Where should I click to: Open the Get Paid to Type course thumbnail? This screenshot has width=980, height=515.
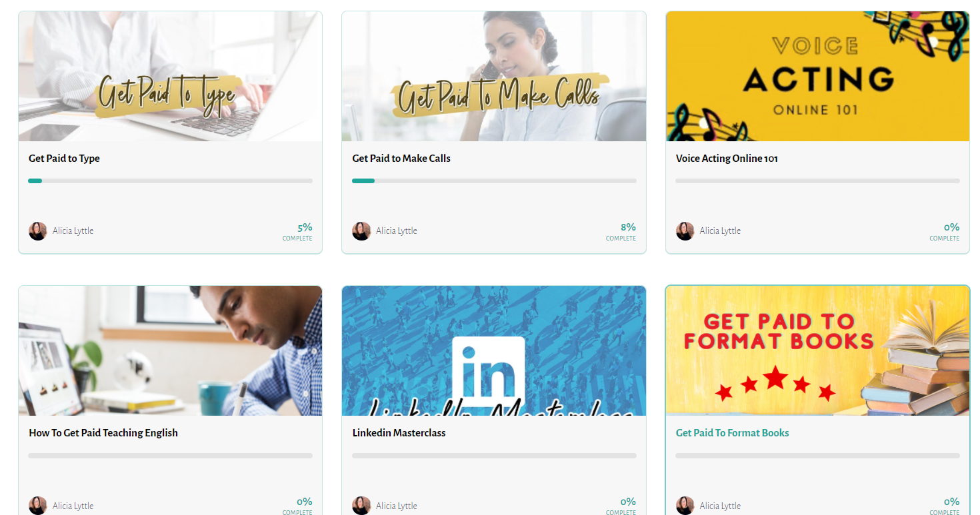[170, 76]
